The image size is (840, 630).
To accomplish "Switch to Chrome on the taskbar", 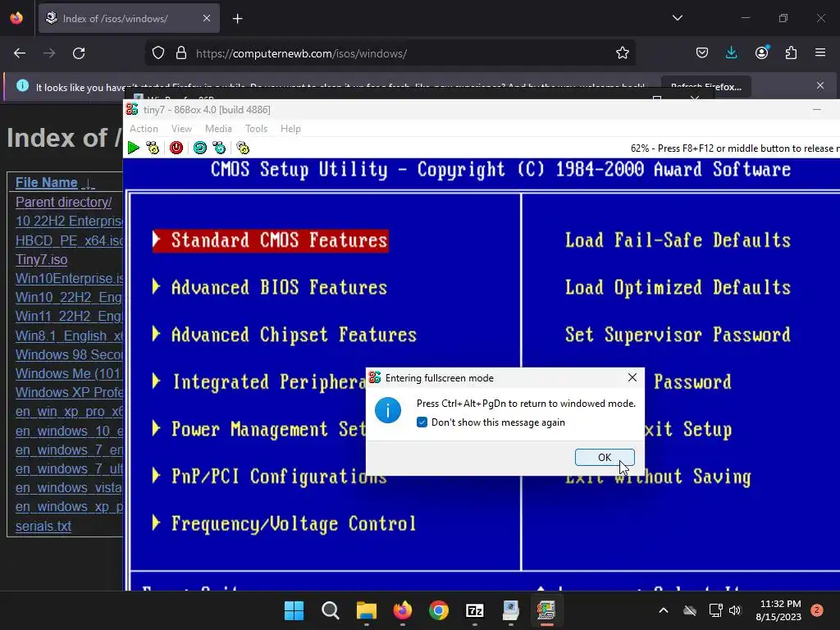I will (x=439, y=610).
